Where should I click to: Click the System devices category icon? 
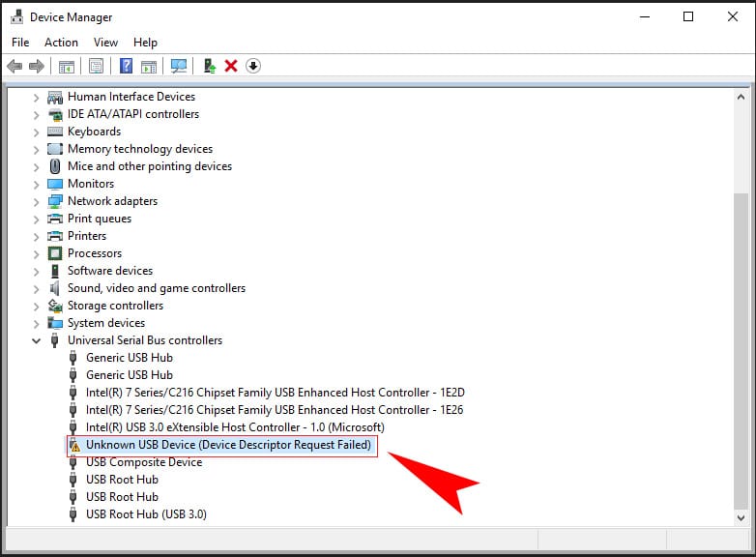click(x=55, y=323)
